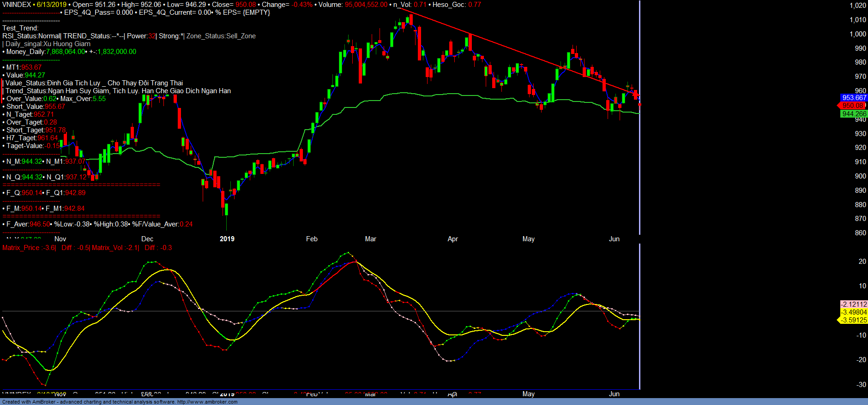Click the green 944.266 axis price label
The width and height of the screenshot is (868, 405).
(854, 114)
